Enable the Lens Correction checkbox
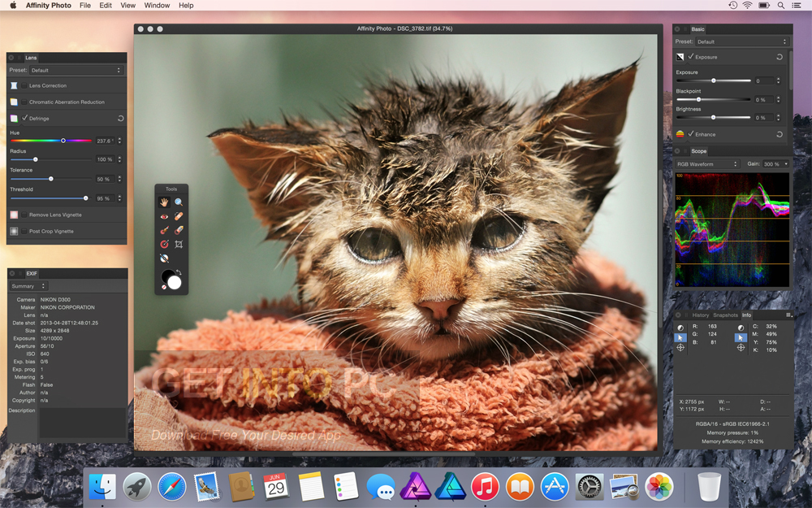The width and height of the screenshot is (812, 508). pos(24,85)
